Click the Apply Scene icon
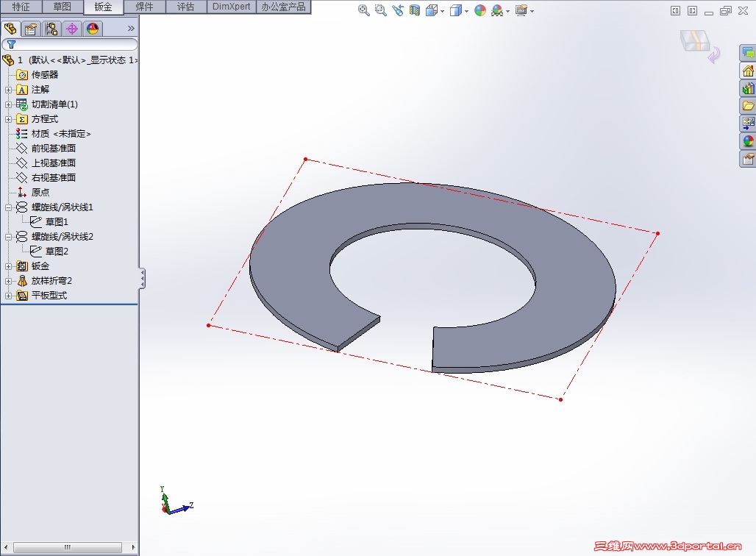Image resolution: width=756 pixels, height=556 pixels. pyautogui.click(x=497, y=10)
